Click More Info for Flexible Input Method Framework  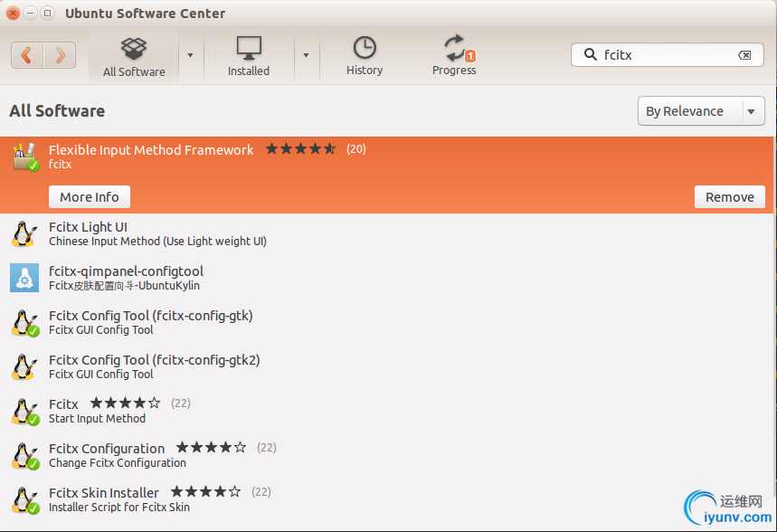coord(90,197)
